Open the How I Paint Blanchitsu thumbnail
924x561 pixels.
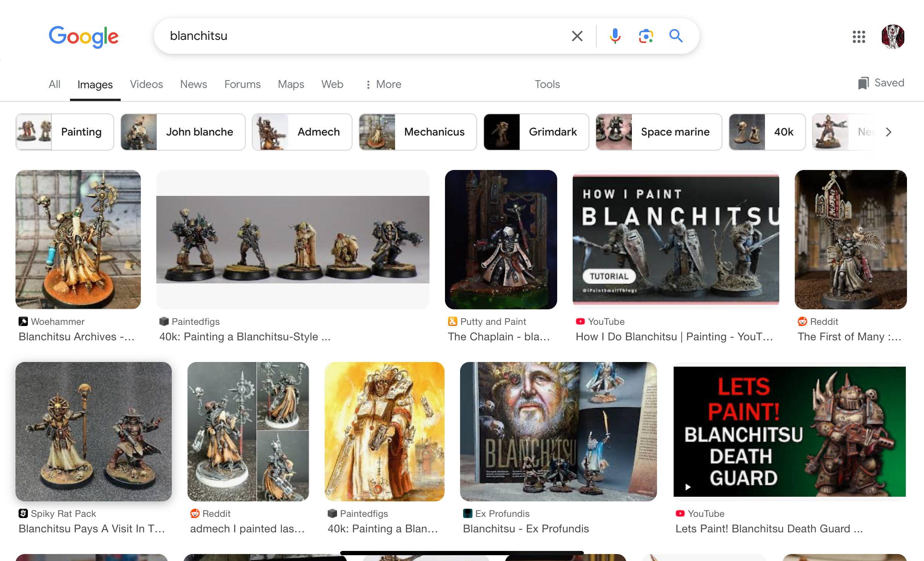(676, 239)
